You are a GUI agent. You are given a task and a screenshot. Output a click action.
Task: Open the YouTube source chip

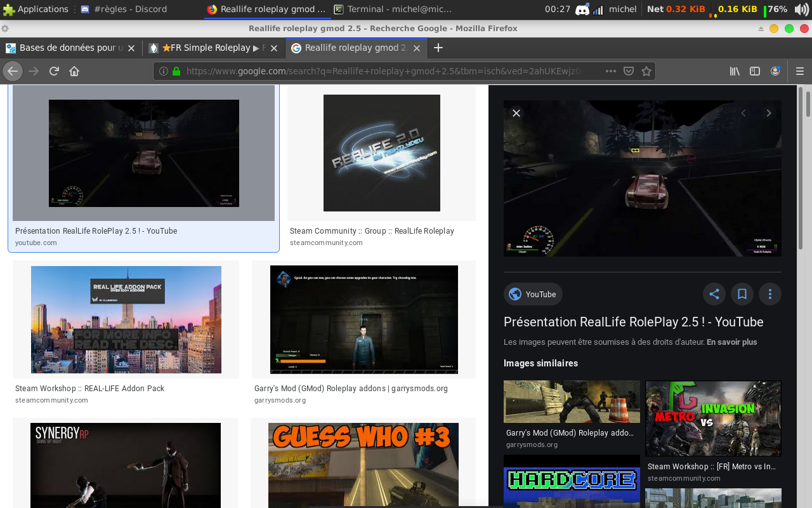point(533,294)
